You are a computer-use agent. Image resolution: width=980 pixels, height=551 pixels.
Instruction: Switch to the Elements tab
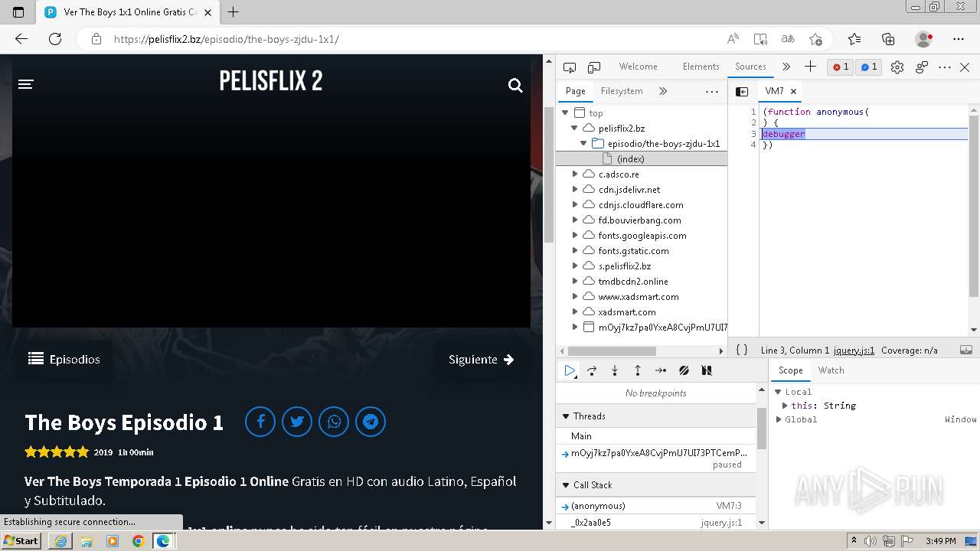click(701, 67)
